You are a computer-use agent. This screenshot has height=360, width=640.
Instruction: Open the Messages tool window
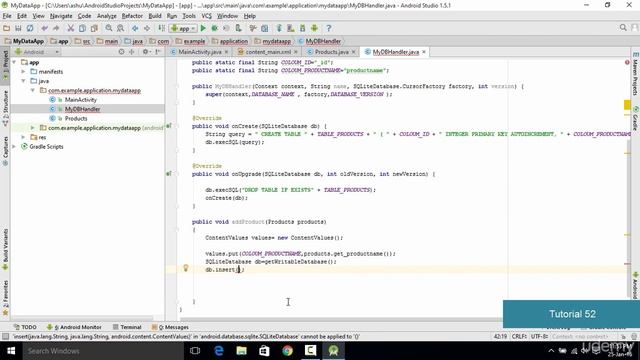point(170,327)
